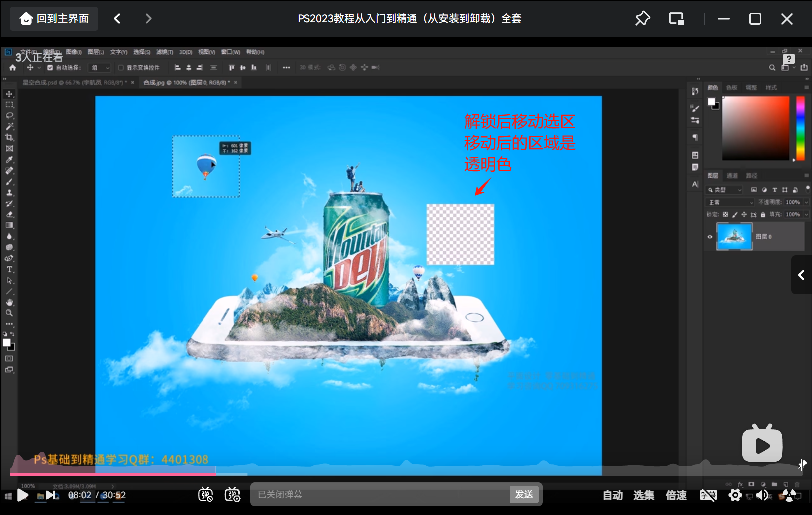
Task: Enable the 显示变换控件 checkbox
Action: 120,68
